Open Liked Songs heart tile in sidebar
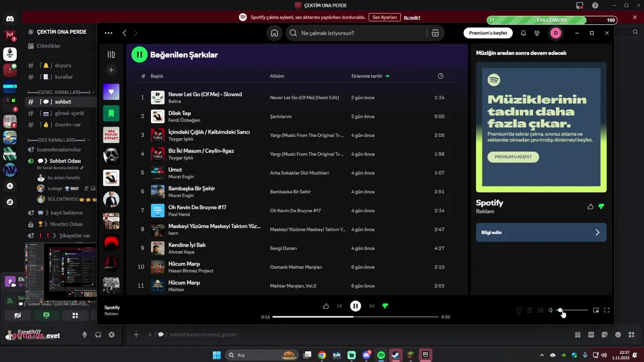This screenshot has width=644, height=362. (x=111, y=92)
